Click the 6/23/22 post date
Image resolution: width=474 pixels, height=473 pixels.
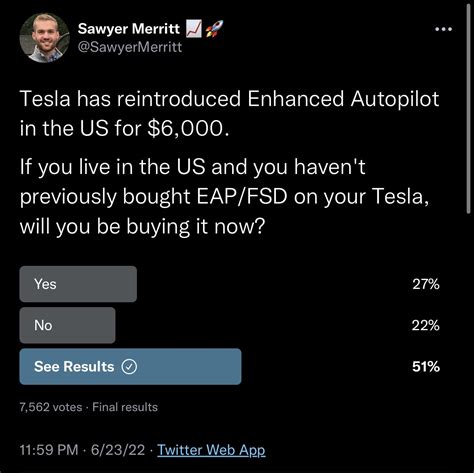coord(118,450)
